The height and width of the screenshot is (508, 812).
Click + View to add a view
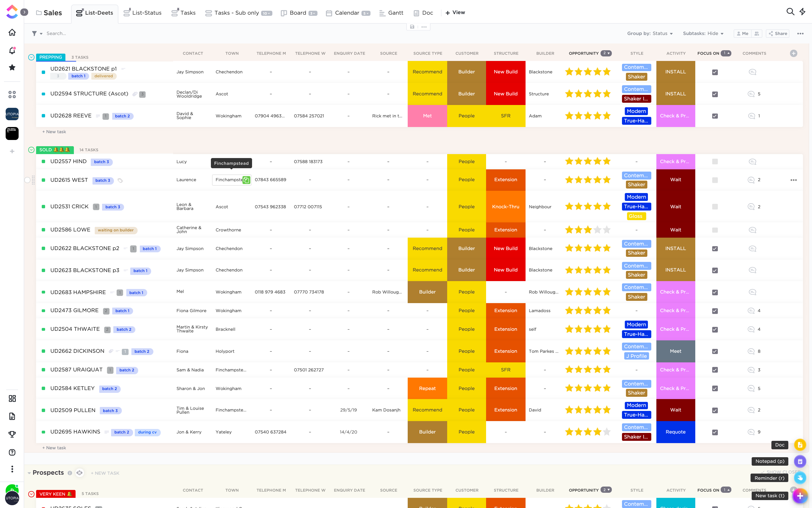455,13
